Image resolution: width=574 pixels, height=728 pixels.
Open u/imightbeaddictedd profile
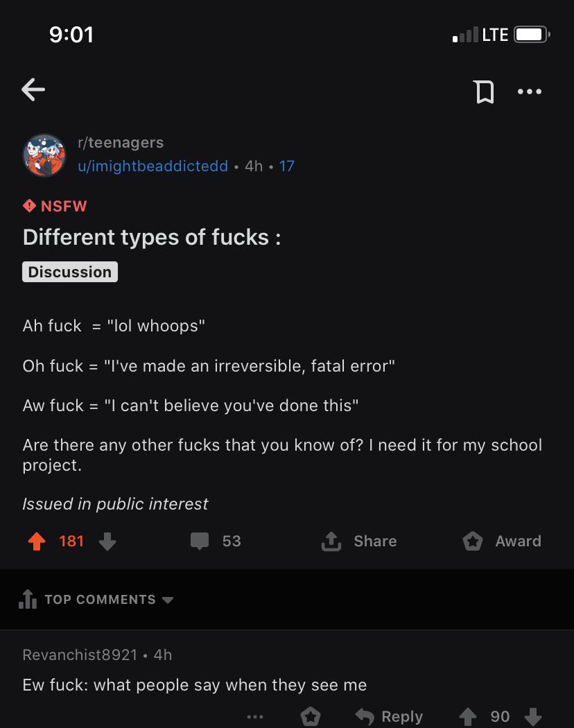[x=153, y=166]
